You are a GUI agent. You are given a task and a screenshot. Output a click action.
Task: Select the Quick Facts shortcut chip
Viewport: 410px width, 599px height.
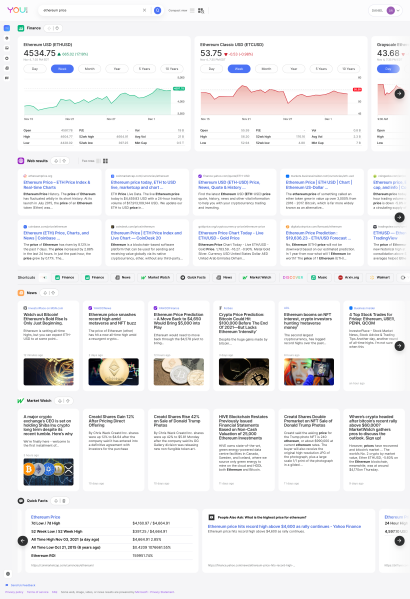pos(193,277)
